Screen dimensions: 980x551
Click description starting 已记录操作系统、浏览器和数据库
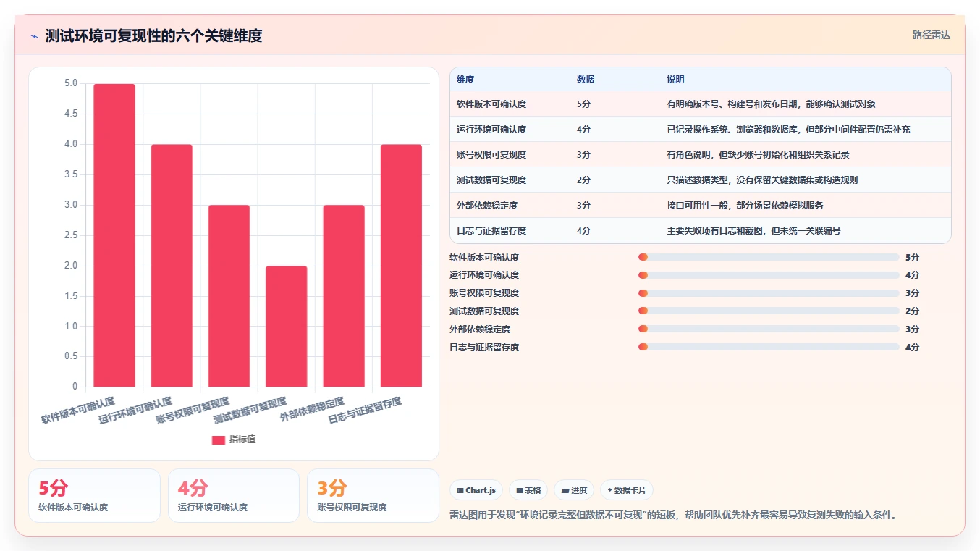pos(788,130)
